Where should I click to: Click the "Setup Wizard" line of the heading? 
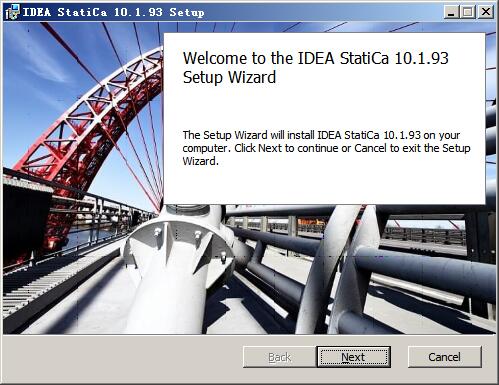(229, 77)
